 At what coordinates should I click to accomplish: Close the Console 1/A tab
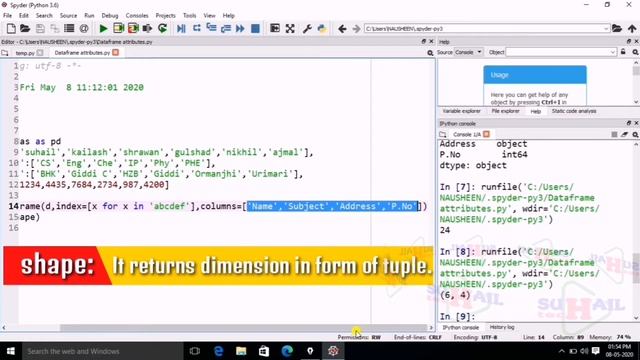tap(487, 134)
